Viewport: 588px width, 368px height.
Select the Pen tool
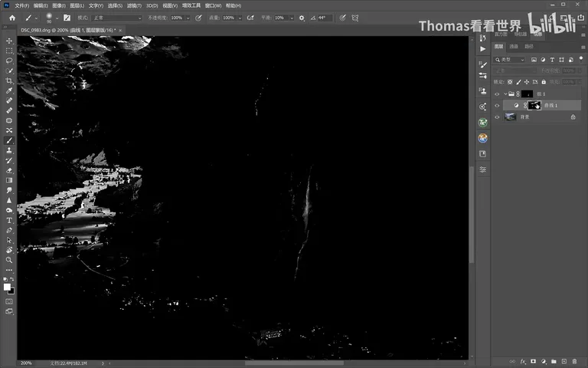(x=9, y=230)
